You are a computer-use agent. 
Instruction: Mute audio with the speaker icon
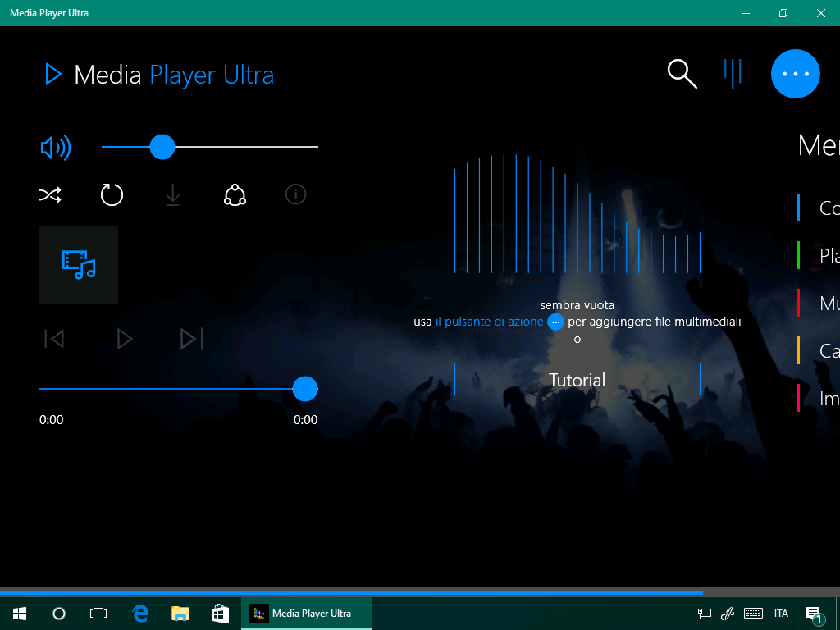click(x=56, y=148)
